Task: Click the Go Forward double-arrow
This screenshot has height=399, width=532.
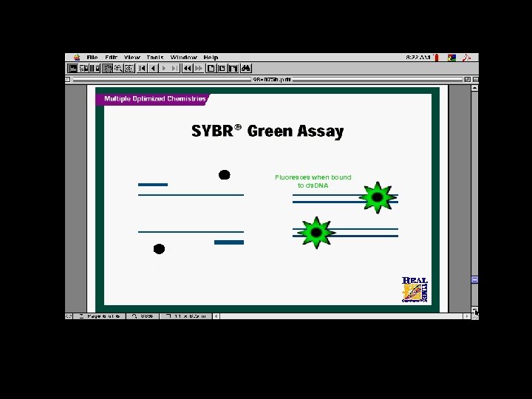Action: click(199, 68)
